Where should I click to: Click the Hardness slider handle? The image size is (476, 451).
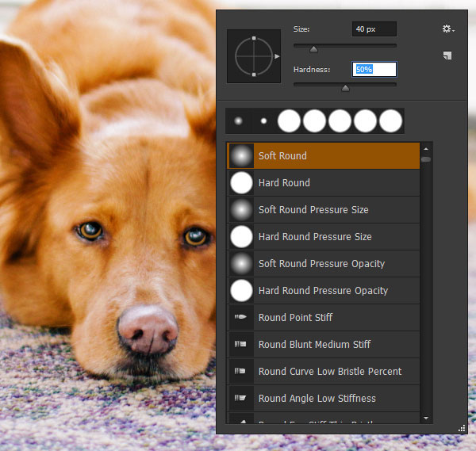click(345, 88)
